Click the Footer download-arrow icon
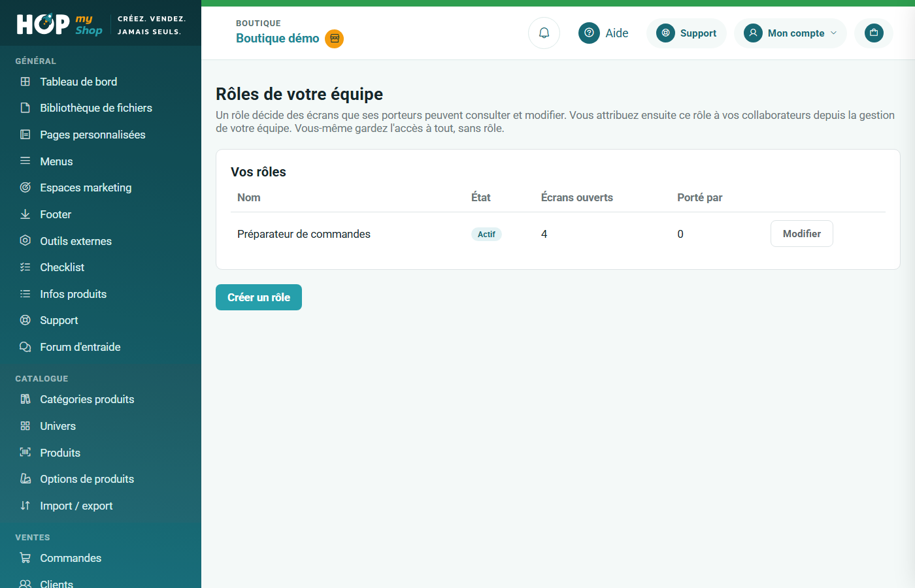Viewport: 915px width, 588px height. [x=25, y=214]
